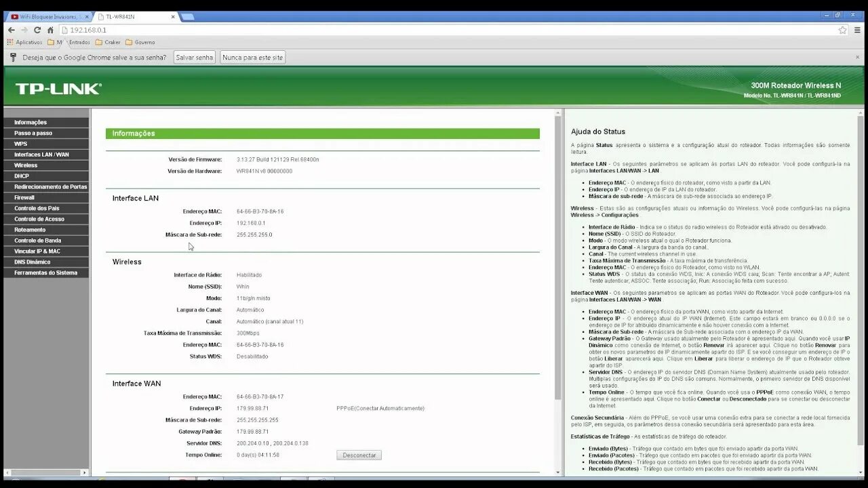Click the Desconectar button
Screen dimensions: 868x488
(359, 455)
